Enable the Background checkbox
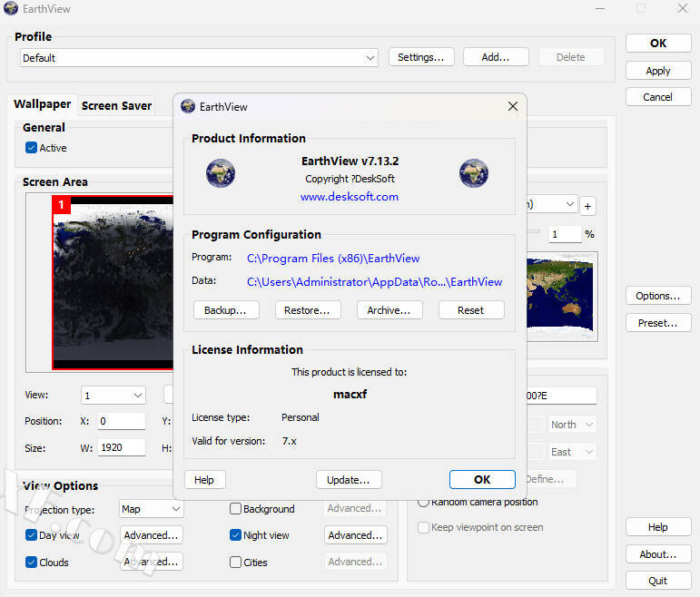Screen dimensions: 700x597 click(x=235, y=509)
